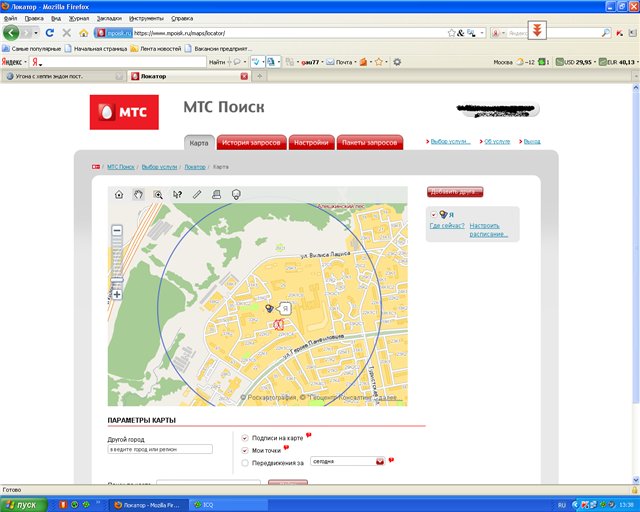Click the ICQ taskbar button

click(229, 505)
